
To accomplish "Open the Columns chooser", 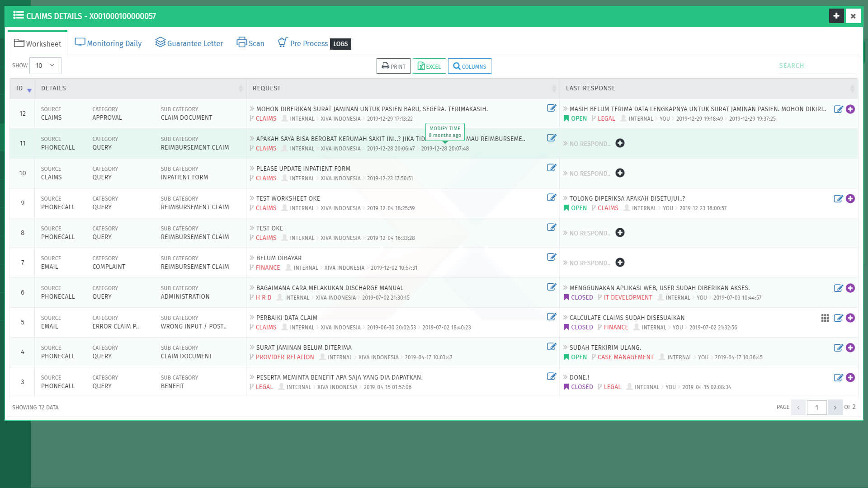I will [469, 66].
